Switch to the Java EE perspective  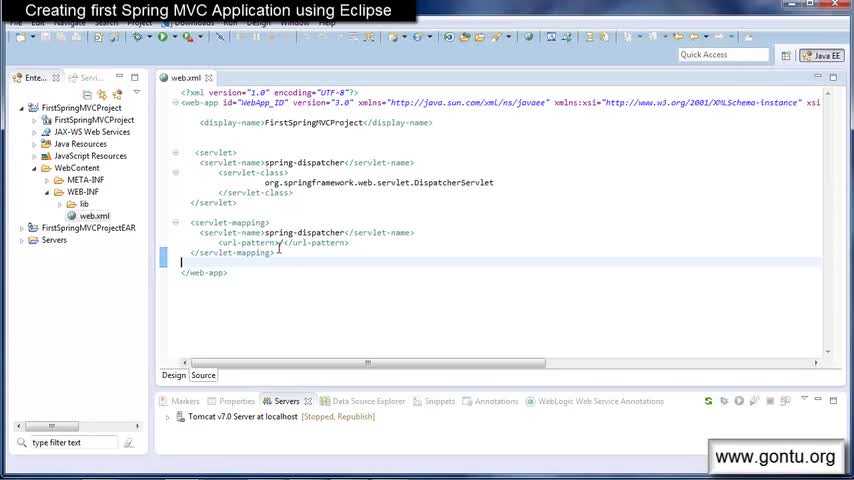[822, 56]
